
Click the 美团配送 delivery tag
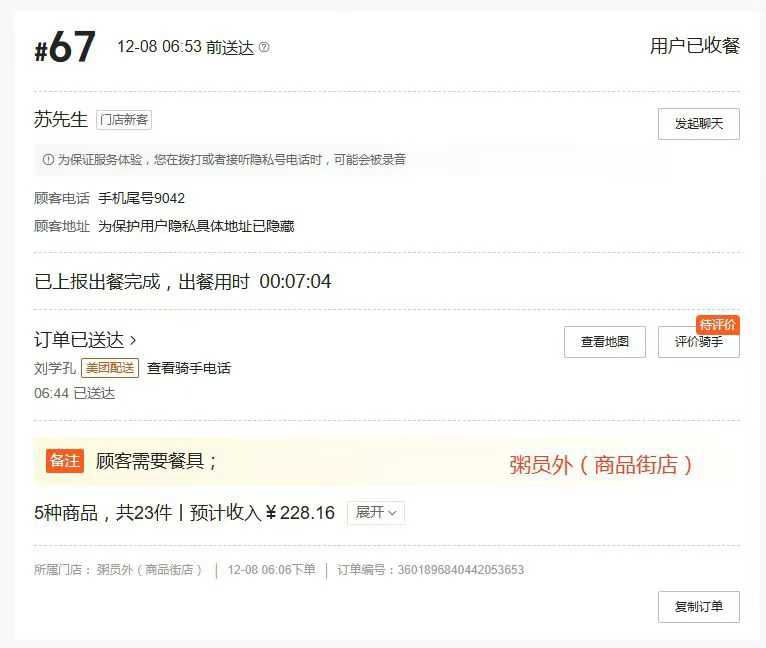[x=110, y=368]
